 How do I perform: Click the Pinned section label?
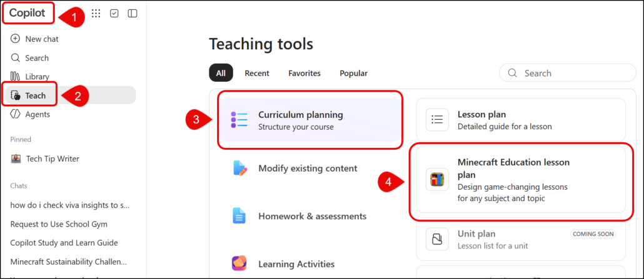pos(21,140)
